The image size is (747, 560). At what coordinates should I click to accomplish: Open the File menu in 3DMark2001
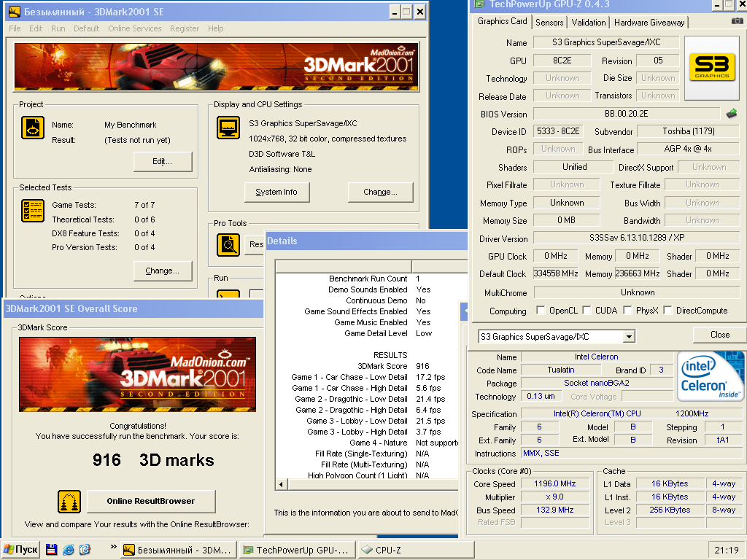coord(15,28)
